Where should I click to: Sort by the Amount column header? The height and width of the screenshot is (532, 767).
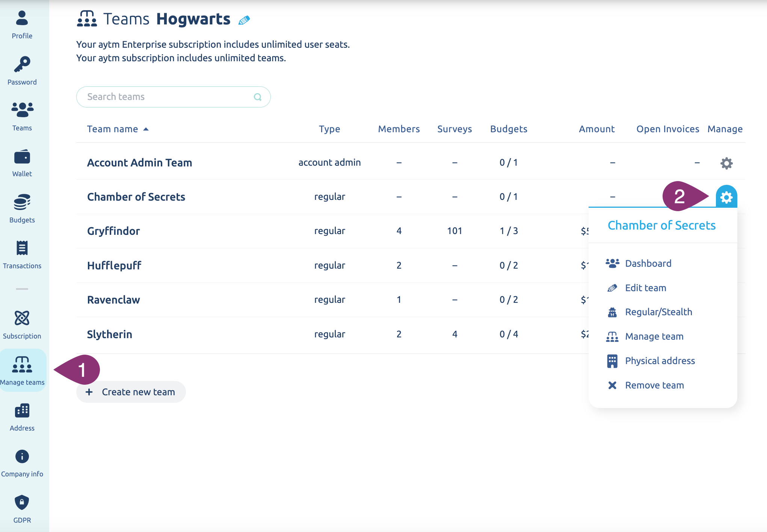click(x=596, y=129)
